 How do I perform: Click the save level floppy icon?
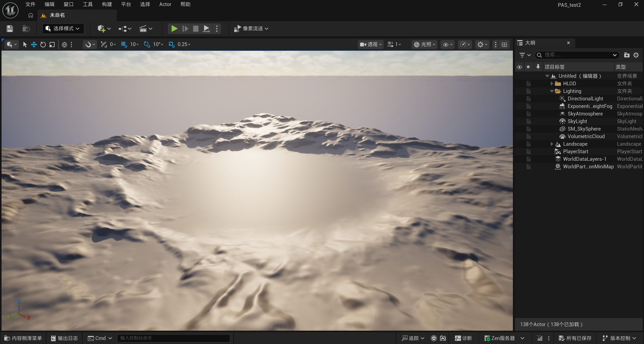(x=10, y=29)
